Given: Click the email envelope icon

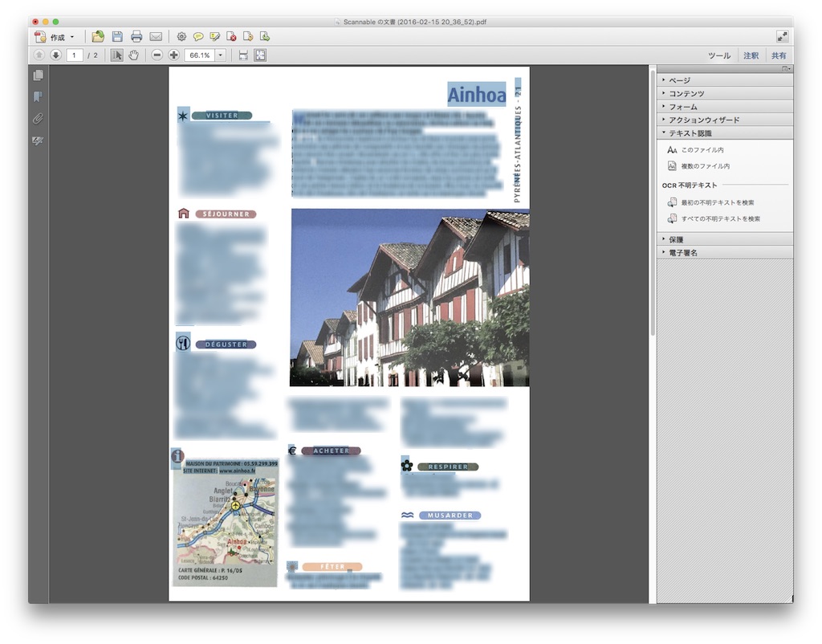Looking at the screenshot, I should 156,37.
